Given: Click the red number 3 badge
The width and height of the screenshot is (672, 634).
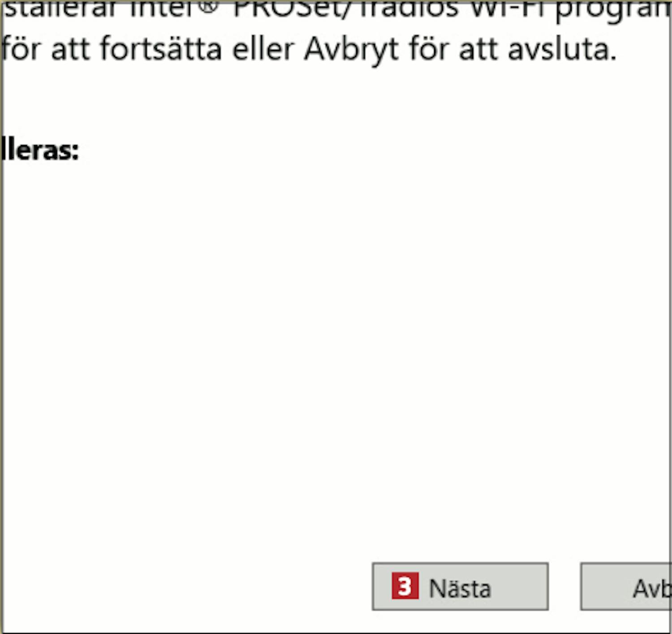Looking at the screenshot, I should click(405, 586).
